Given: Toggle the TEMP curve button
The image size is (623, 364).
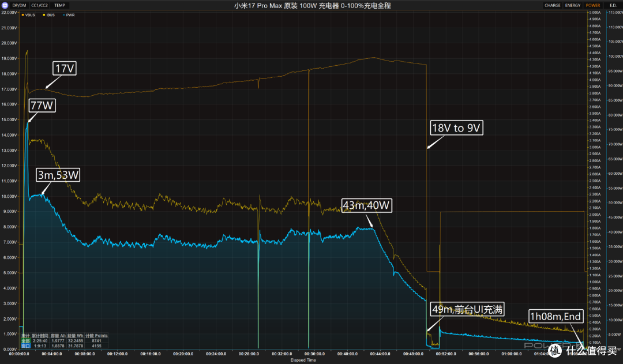Looking at the screenshot, I should click(59, 5).
